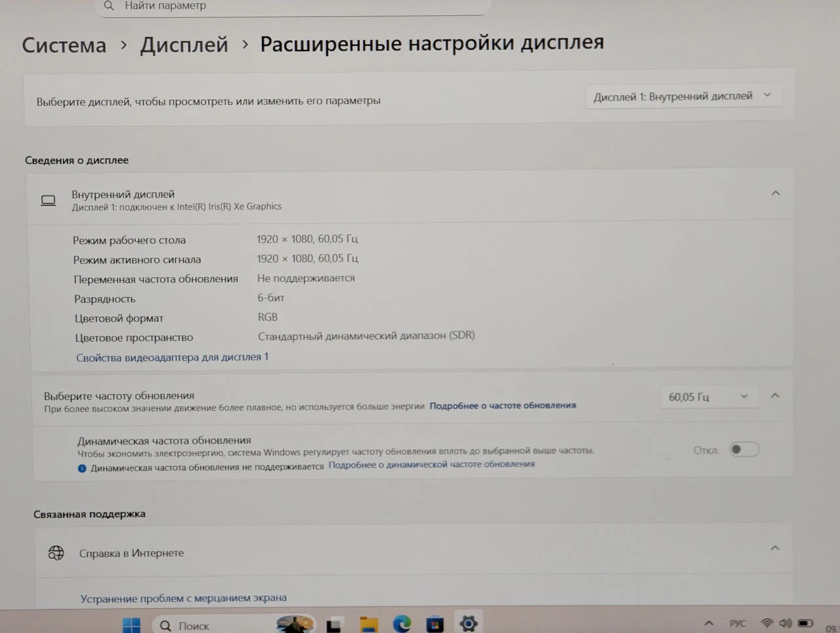
Task: Open Microsoft Store from the taskbar
Action: pyautogui.click(x=434, y=624)
